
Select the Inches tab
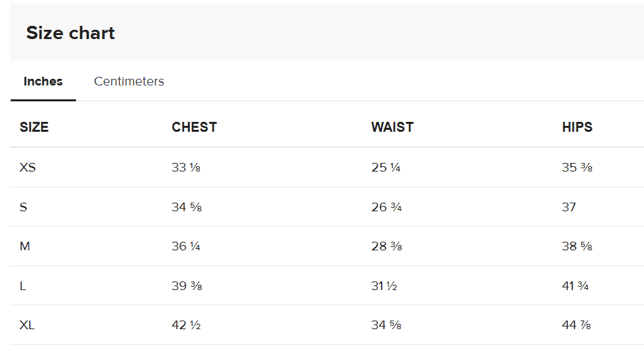(43, 81)
